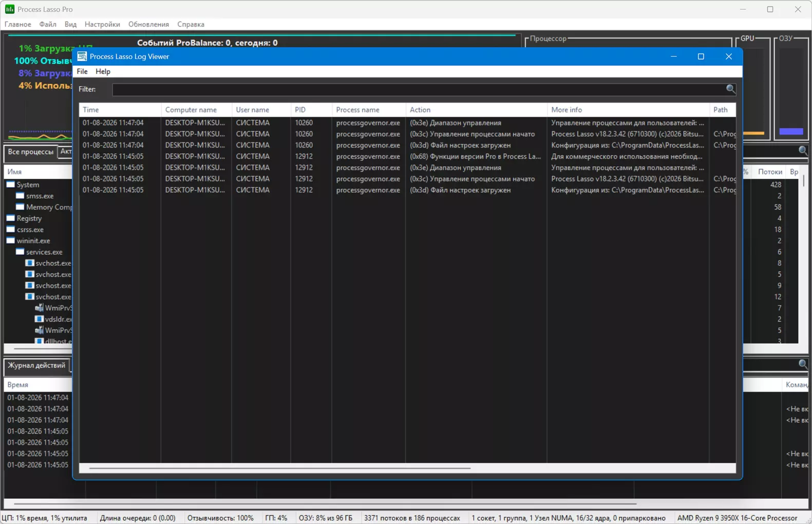Open the Обновления menu
The height and width of the screenshot is (524, 812).
pyautogui.click(x=148, y=24)
